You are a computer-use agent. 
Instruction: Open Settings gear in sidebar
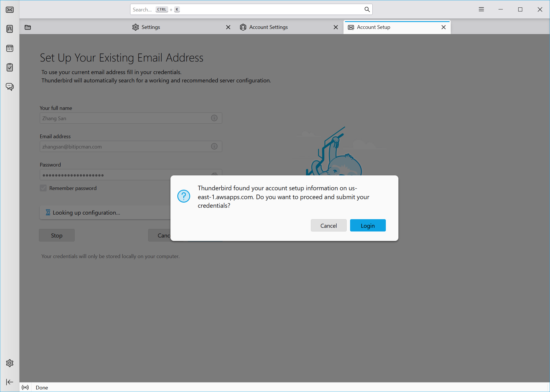tap(10, 363)
